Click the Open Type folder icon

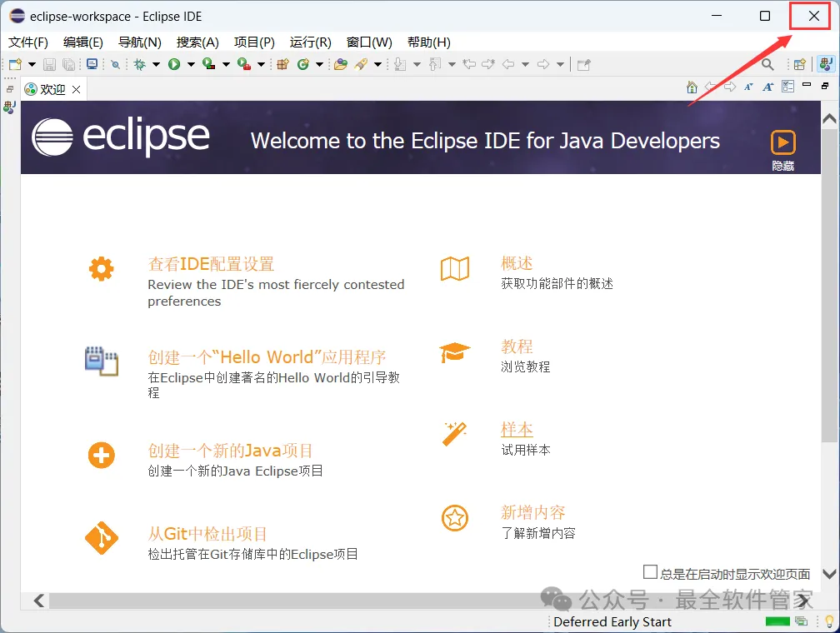pos(341,65)
